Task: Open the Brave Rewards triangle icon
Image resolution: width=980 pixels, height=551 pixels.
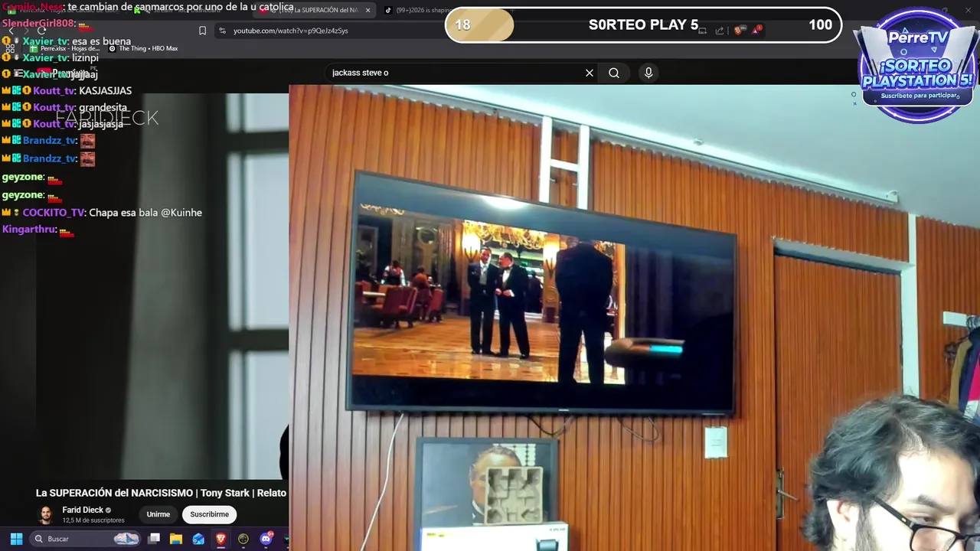Action: click(757, 31)
